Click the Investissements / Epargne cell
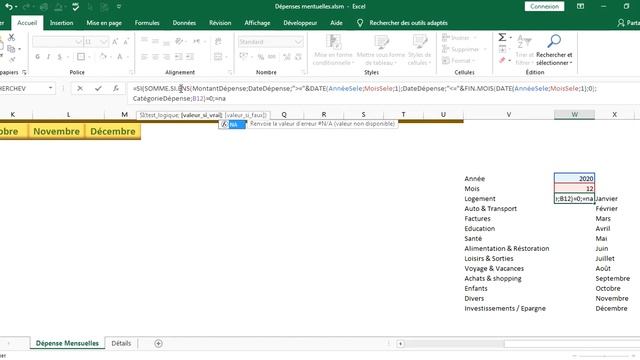The width and height of the screenshot is (640, 360). coord(505,309)
